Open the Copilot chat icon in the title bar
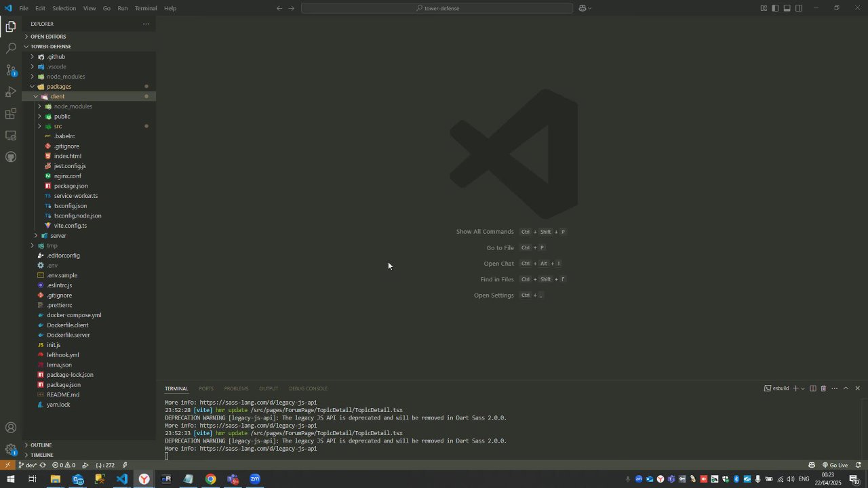 [x=582, y=8]
